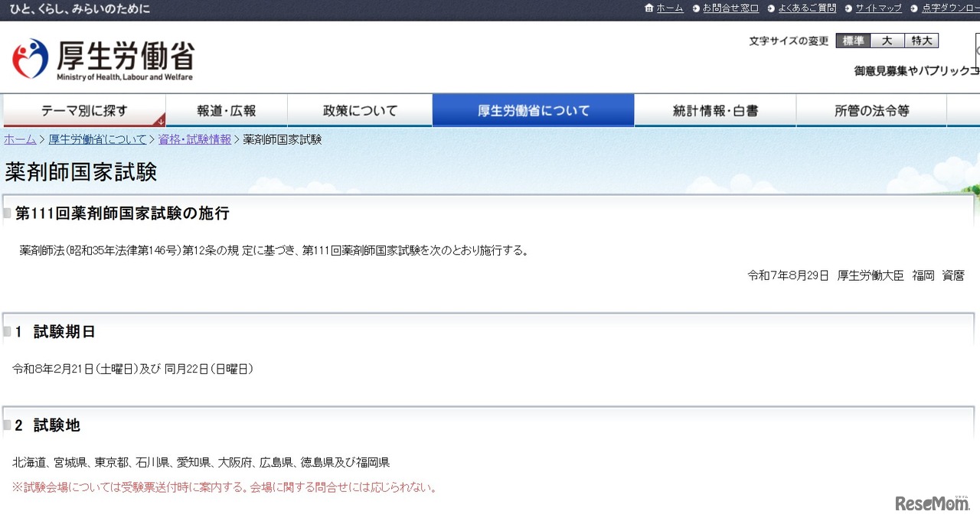
Task: Switch to the テーマ別に探す tab
Action: point(84,109)
